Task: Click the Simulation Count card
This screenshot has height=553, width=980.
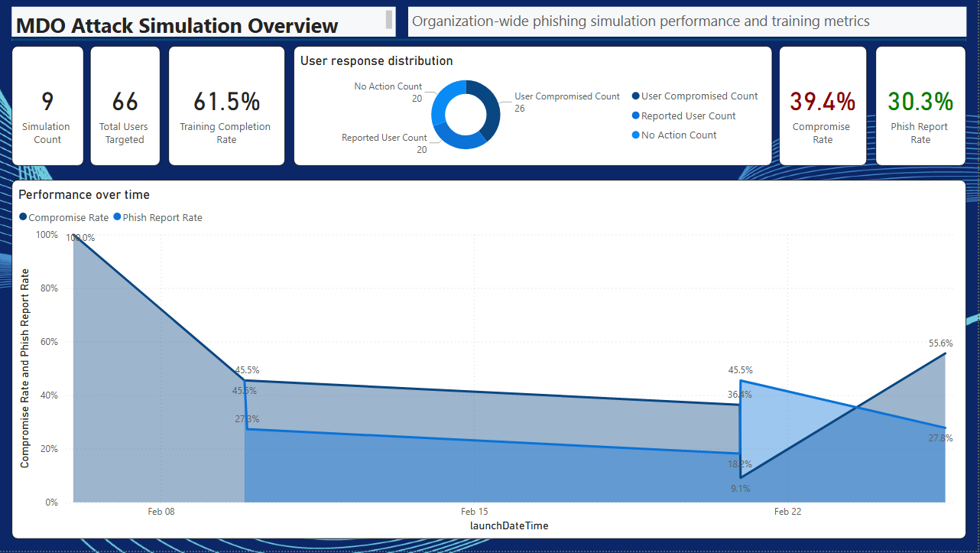Action: click(x=47, y=105)
